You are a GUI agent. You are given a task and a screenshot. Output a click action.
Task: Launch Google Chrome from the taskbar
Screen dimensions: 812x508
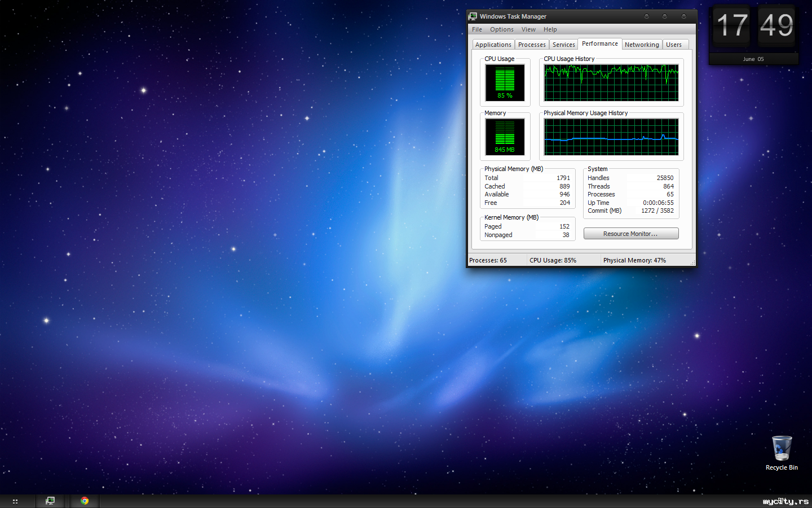85,501
